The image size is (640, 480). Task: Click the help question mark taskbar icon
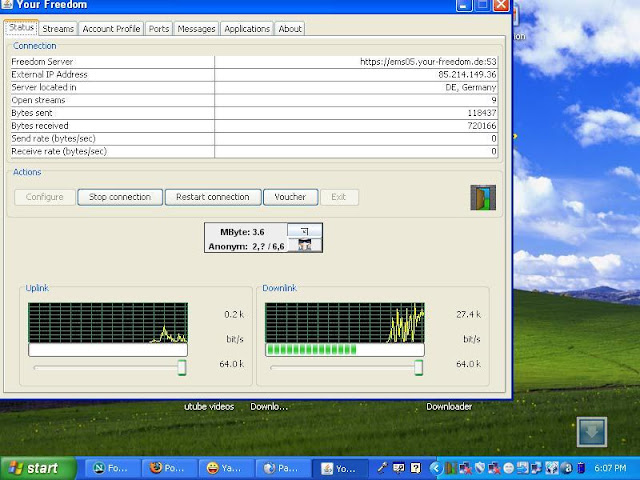[x=416, y=468]
